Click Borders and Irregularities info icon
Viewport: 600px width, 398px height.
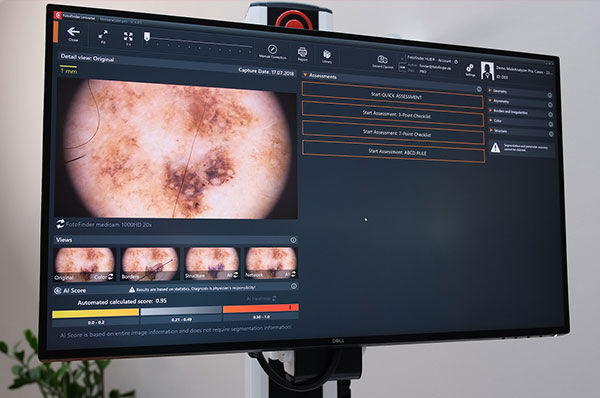coord(551,114)
